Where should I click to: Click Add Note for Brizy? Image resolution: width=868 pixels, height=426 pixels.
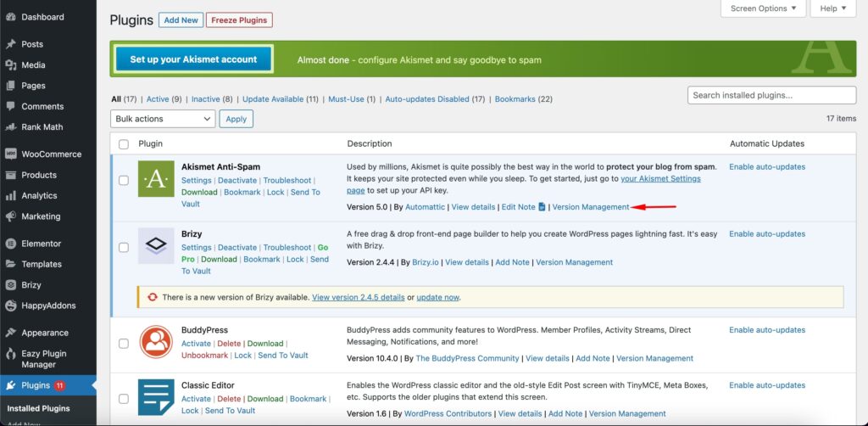point(512,262)
